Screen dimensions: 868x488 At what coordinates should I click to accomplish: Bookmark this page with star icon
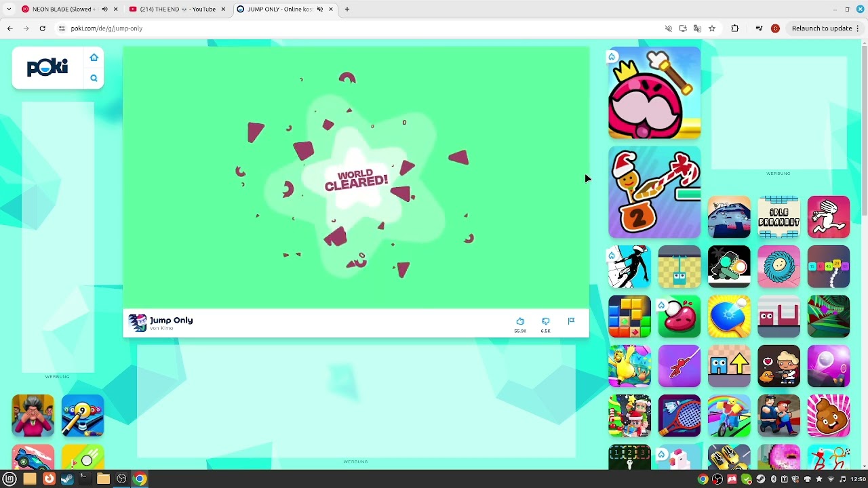[x=712, y=28]
